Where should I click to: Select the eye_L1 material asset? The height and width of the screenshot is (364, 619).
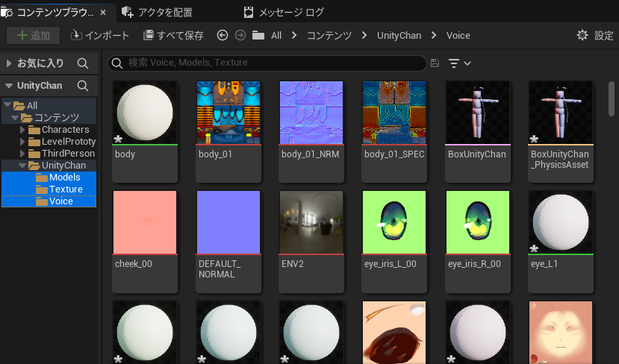click(x=561, y=242)
